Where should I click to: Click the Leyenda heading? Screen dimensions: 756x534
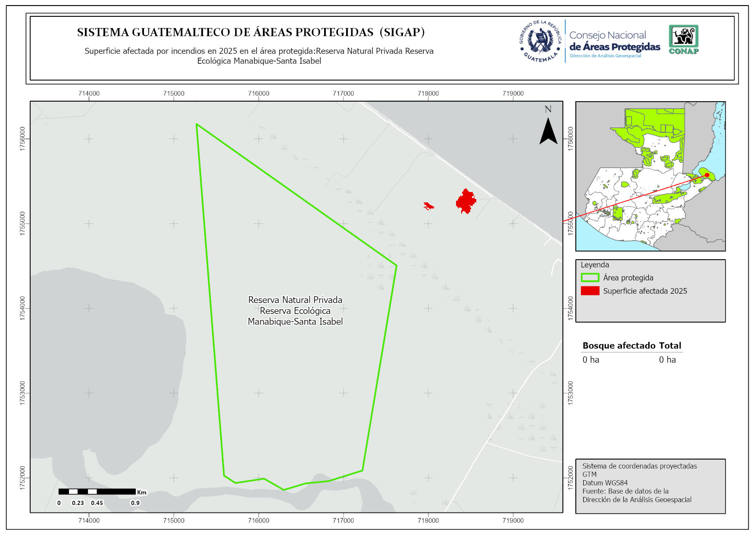[x=595, y=265]
